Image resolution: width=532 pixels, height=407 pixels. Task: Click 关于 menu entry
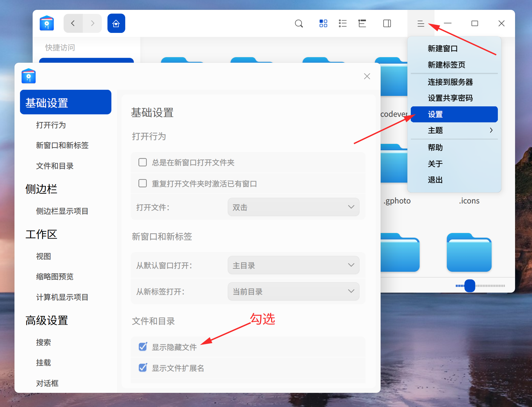[x=454, y=164]
